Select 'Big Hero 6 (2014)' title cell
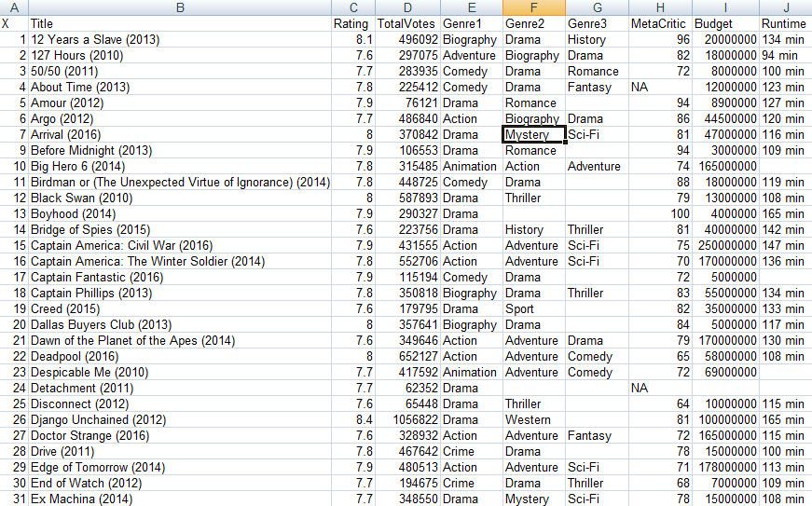This screenshot has width=812, height=506. click(x=180, y=167)
